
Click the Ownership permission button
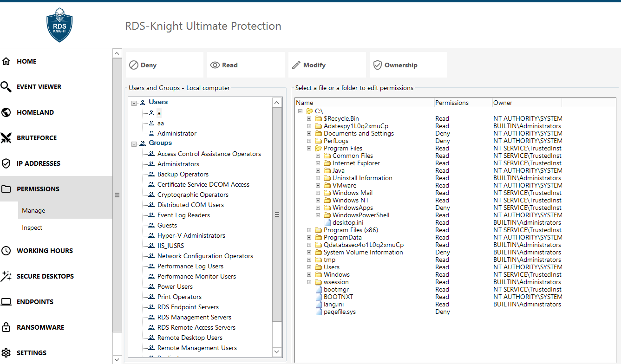point(408,65)
